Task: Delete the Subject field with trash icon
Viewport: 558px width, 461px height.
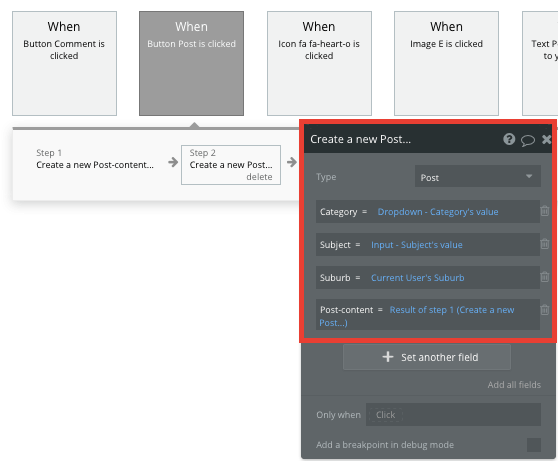Action: pos(544,244)
